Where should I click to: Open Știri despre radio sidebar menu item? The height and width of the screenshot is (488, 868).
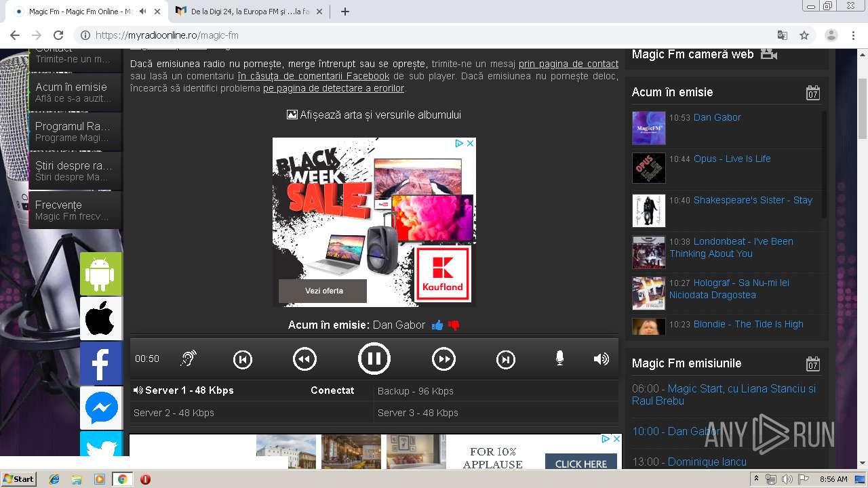75,171
